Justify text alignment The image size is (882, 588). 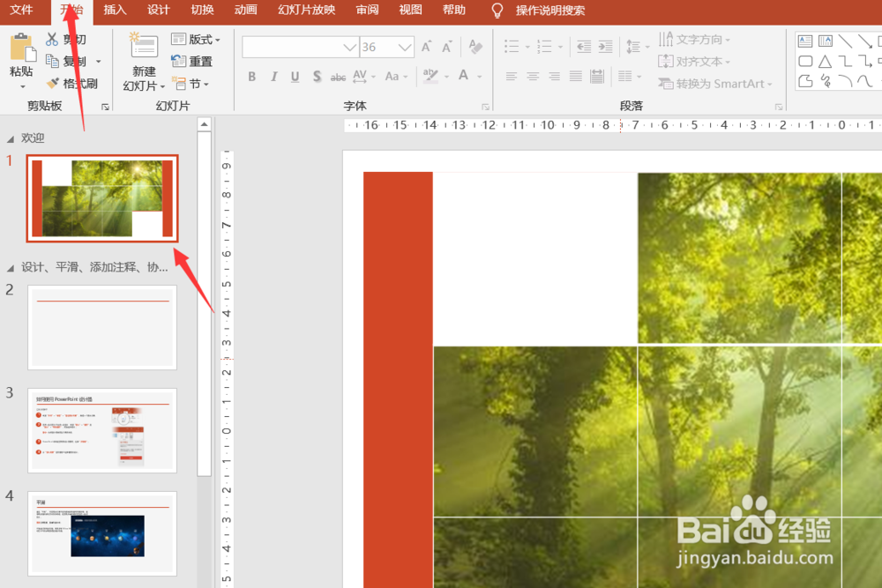(x=575, y=77)
